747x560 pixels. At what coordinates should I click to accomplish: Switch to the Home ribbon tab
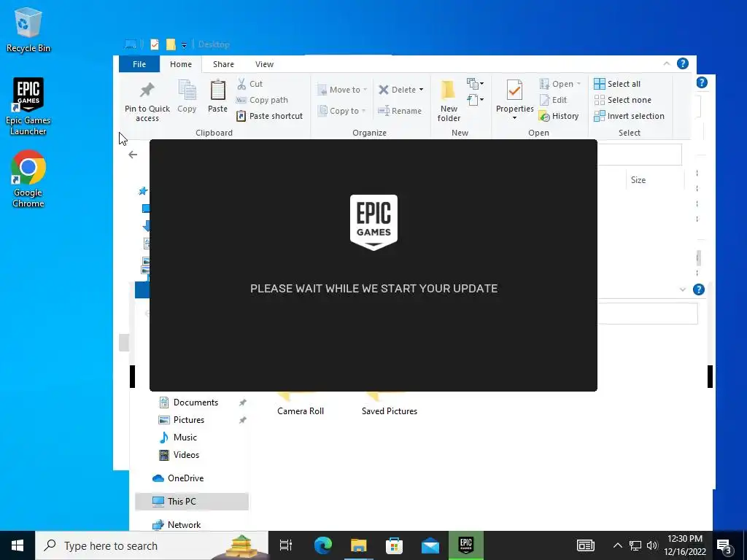(x=181, y=64)
